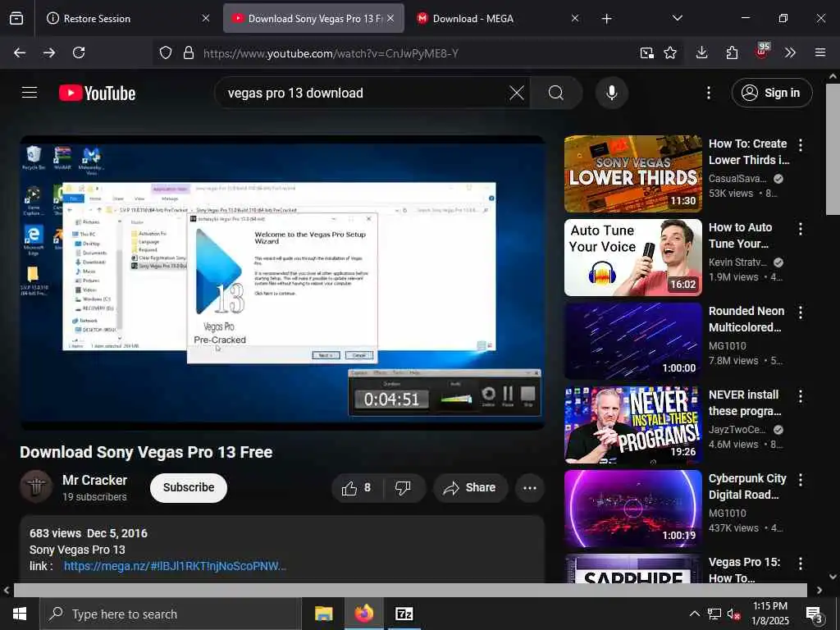Open the YouTube guide hamburger menu
This screenshot has height=630, width=840.
(x=30, y=93)
